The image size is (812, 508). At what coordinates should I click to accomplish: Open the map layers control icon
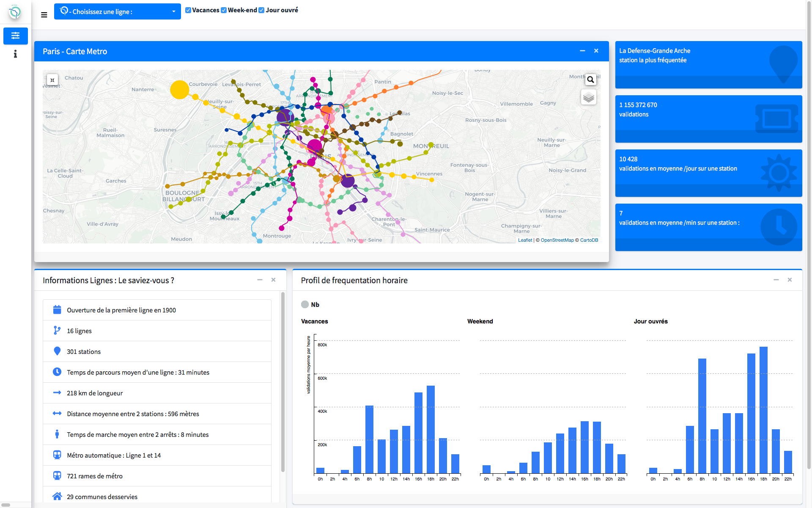pyautogui.click(x=589, y=97)
